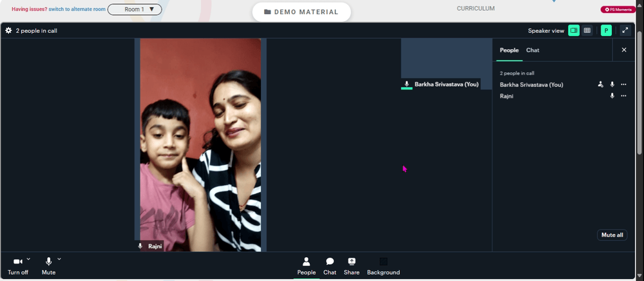
Task: Turn off the camera
Action: [17, 266]
